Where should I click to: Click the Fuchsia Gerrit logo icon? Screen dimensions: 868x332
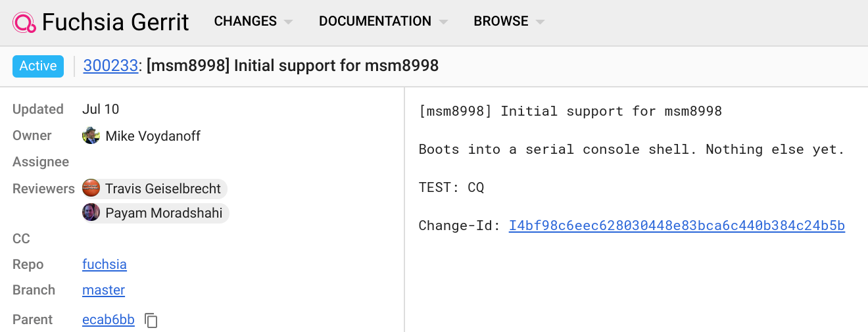click(24, 22)
